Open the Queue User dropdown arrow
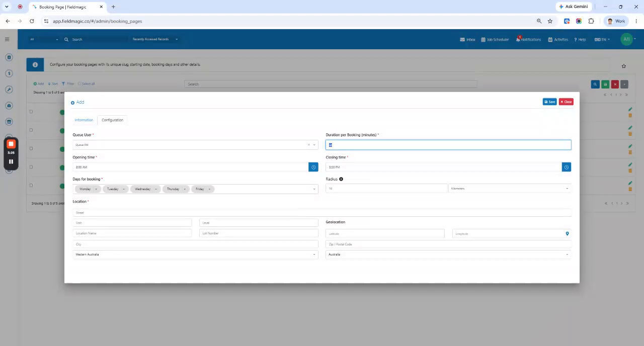This screenshot has height=346, width=644. tap(314, 145)
